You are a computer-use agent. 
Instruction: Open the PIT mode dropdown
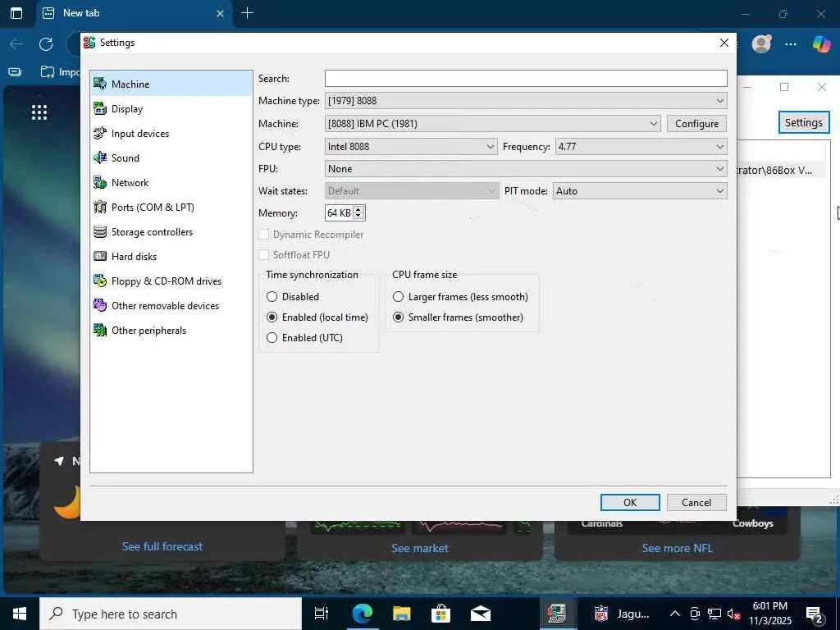point(640,190)
